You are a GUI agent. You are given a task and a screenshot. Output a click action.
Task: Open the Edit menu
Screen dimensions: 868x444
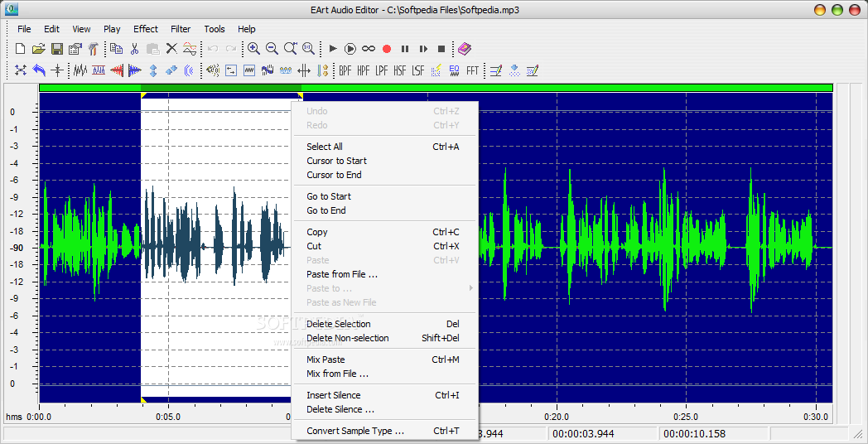click(x=51, y=29)
